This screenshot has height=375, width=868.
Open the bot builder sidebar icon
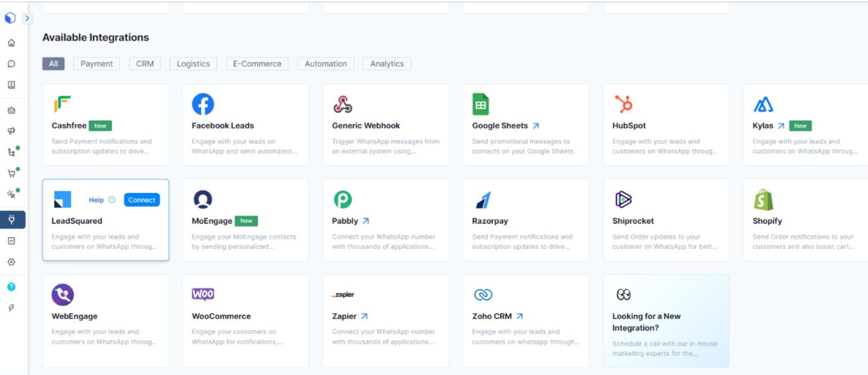tap(11, 110)
